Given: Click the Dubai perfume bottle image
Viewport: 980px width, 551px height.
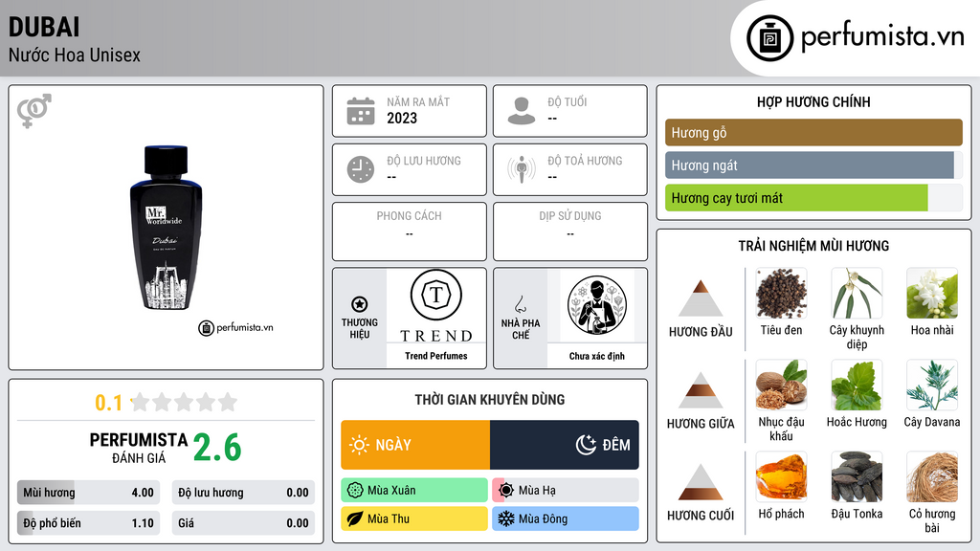Looking at the screenshot, I should click(166, 228).
